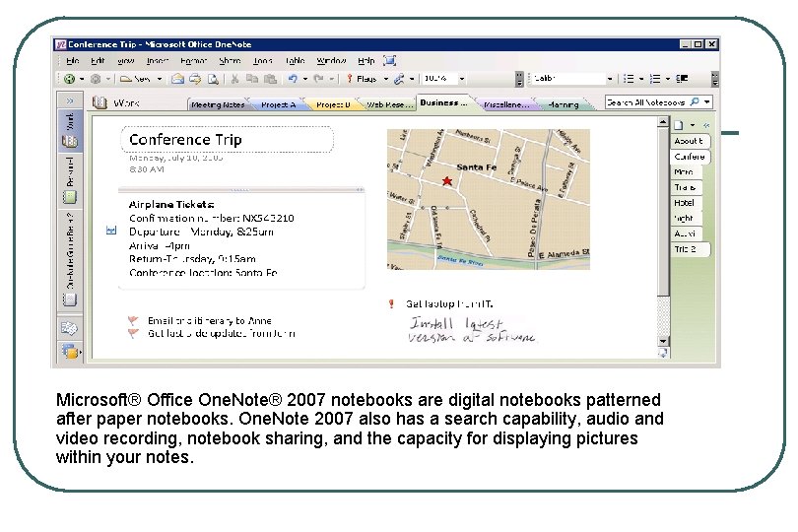Click the Work notebook icon in the header
The width and height of the screenshot is (798, 532).
[x=100, y=102]
